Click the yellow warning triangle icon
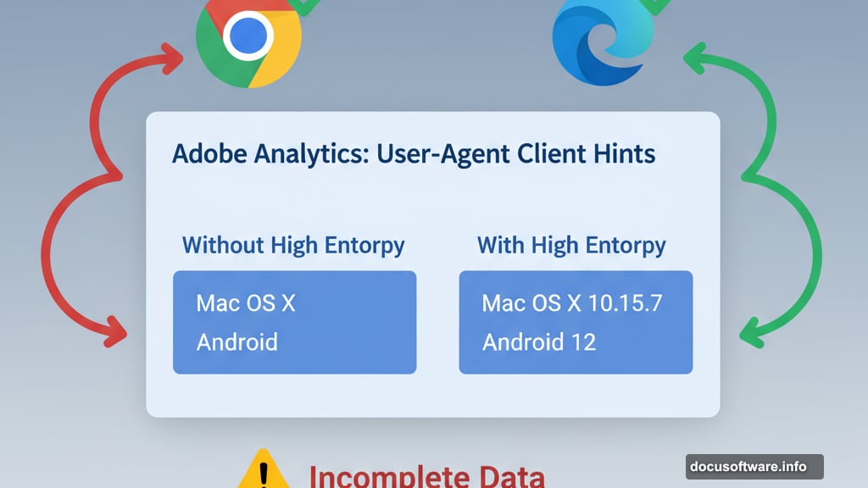Screen dimensions: 868x488 coord(264,470)
